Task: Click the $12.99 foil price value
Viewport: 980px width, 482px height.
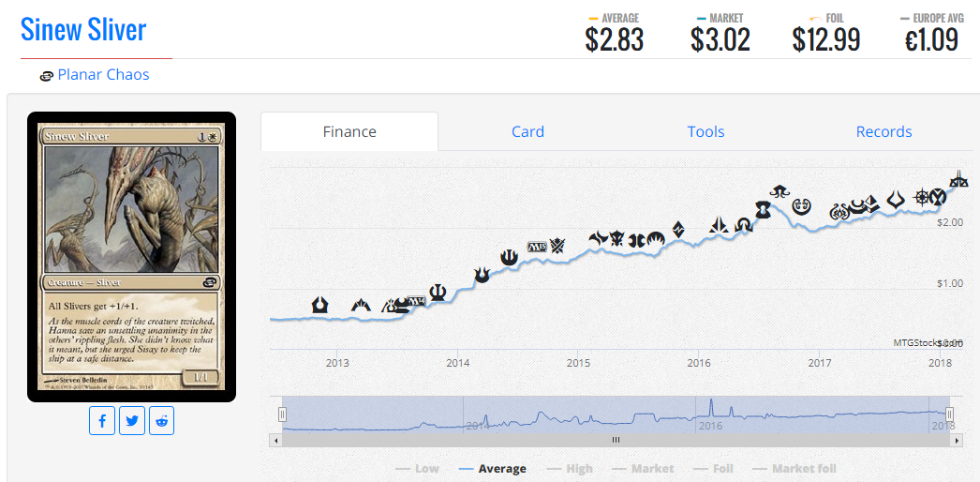Action: point(826,40)
